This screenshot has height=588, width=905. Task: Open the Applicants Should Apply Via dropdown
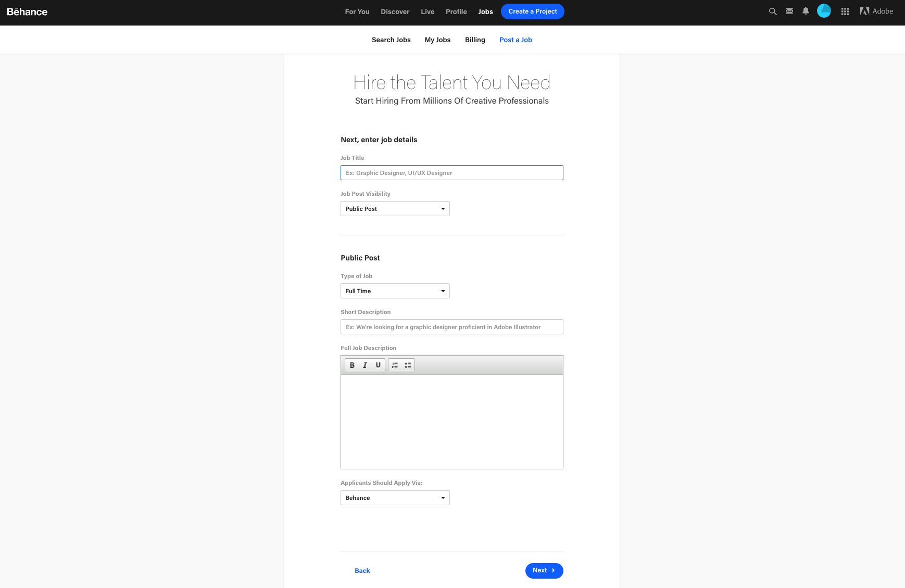coord(395,498)
